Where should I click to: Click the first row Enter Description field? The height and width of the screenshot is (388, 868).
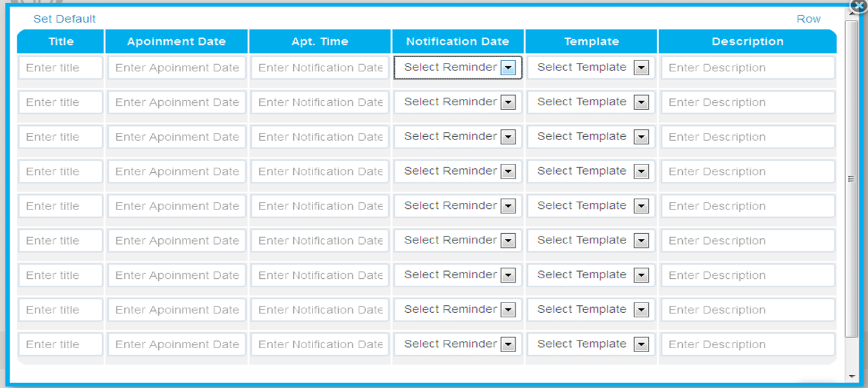[x=748, y=67]
